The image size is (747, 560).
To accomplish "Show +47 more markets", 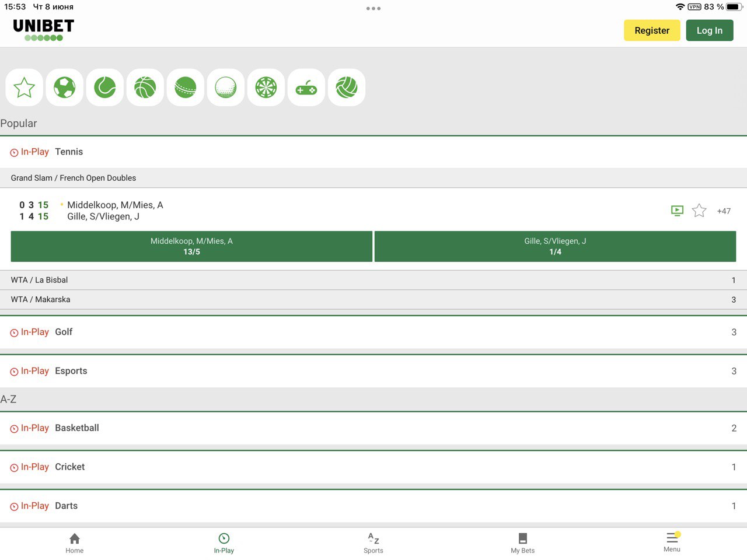I will 724,211.
